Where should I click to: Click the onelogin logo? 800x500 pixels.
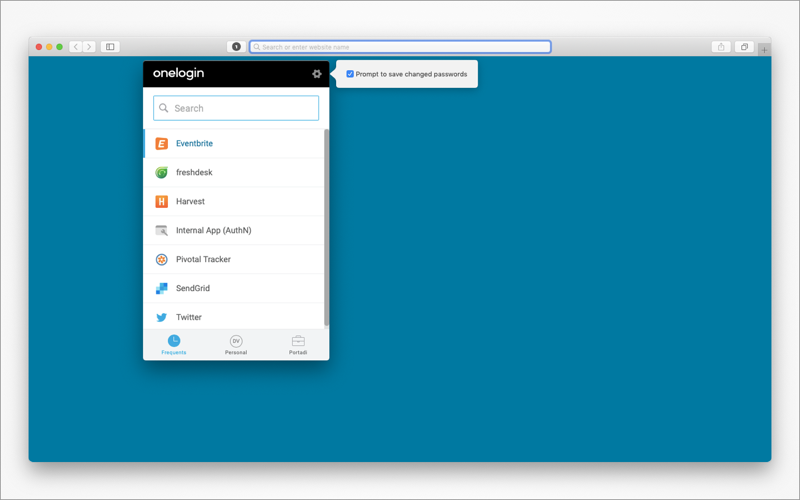179,73
